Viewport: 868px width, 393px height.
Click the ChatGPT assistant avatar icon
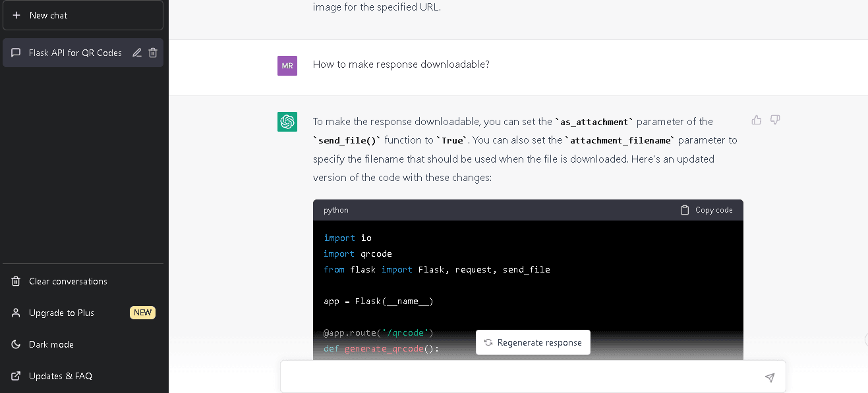287,122
